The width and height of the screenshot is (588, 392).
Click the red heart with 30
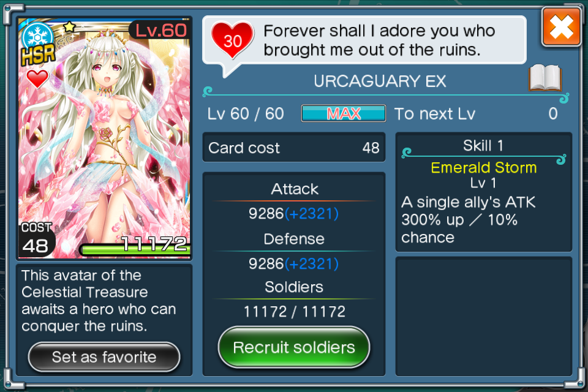click(x=233, y=40)
